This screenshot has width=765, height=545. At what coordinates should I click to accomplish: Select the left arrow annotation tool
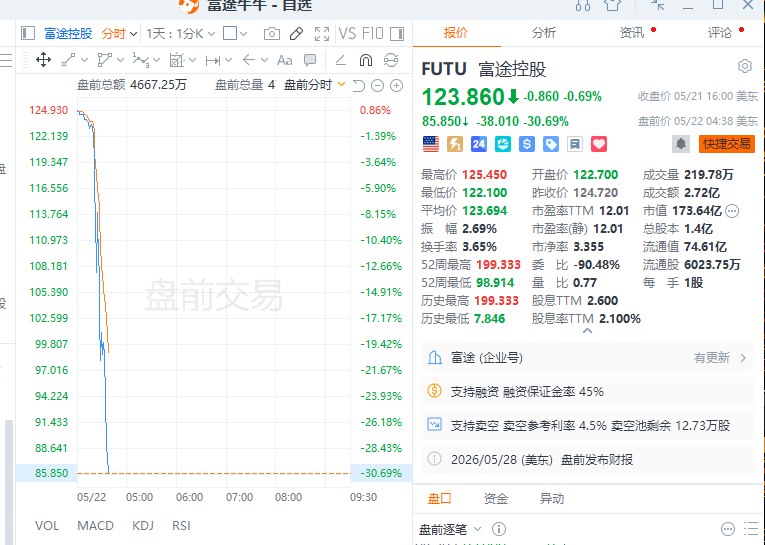coord(249,60)
